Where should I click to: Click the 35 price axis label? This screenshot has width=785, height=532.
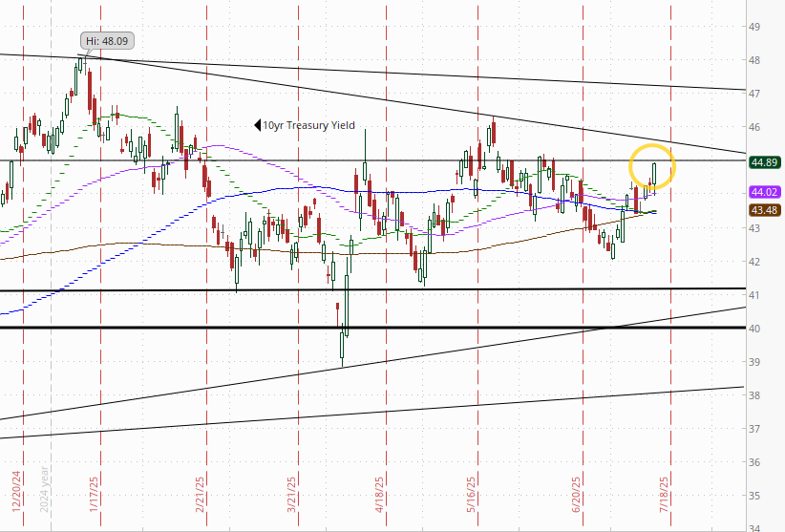[x=754, y=496]
